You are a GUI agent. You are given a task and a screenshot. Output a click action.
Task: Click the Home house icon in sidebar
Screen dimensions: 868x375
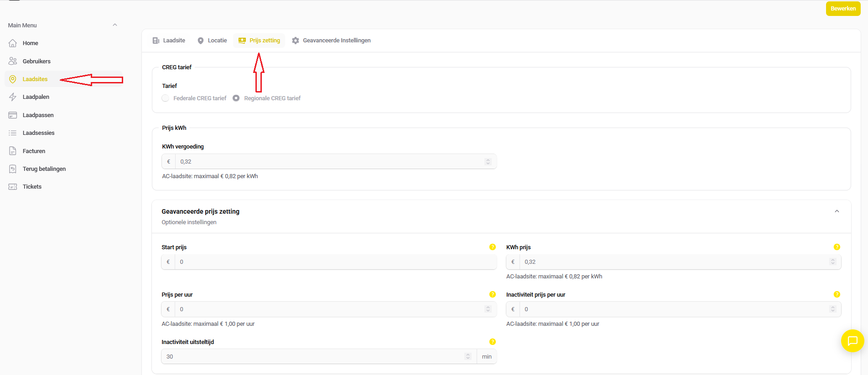tap(13, 43)
